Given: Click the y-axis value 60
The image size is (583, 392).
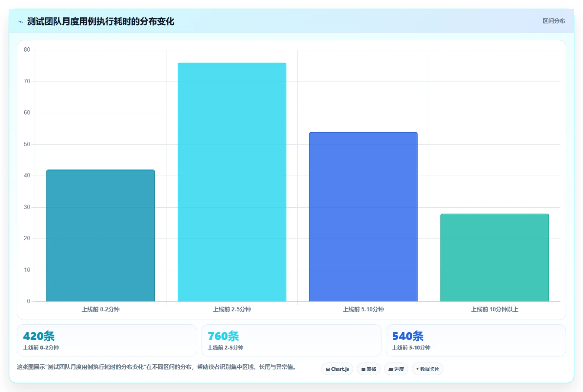Looking at the screenshot, I should tap(27, 113).
